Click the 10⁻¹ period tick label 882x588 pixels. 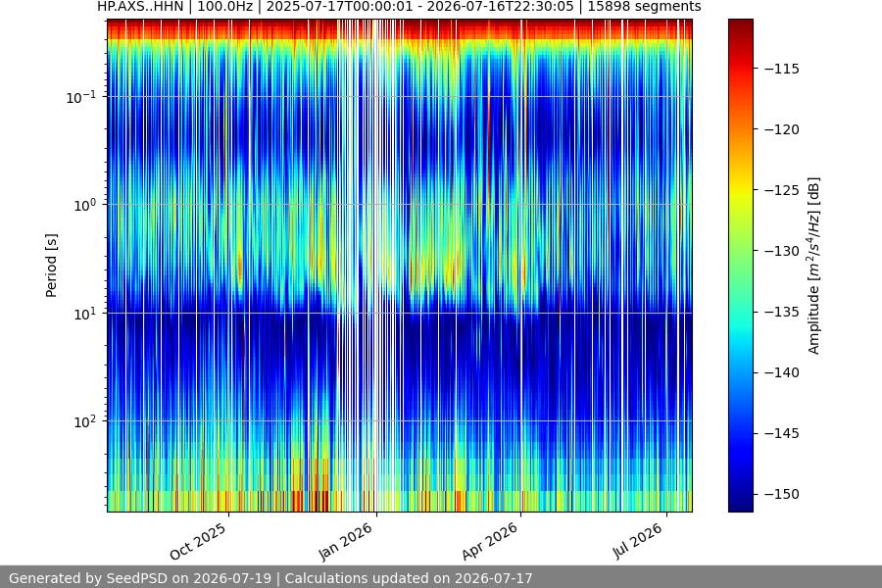pyautogui.click(x=81, y=97)
